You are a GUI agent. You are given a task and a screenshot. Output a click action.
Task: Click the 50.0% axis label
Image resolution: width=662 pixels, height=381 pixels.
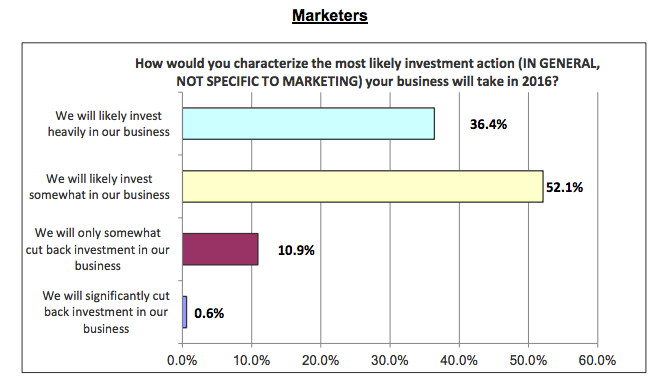coord(528,360)
